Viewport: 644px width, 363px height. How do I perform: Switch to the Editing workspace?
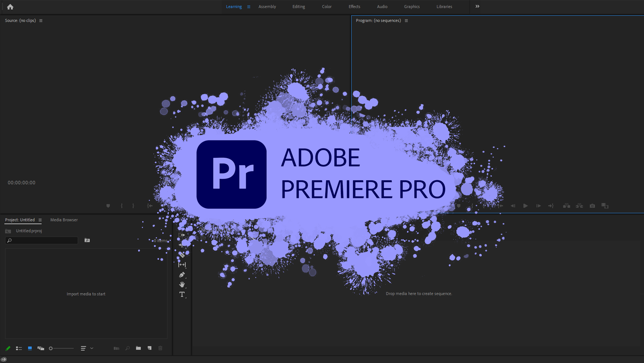(298, 7)
